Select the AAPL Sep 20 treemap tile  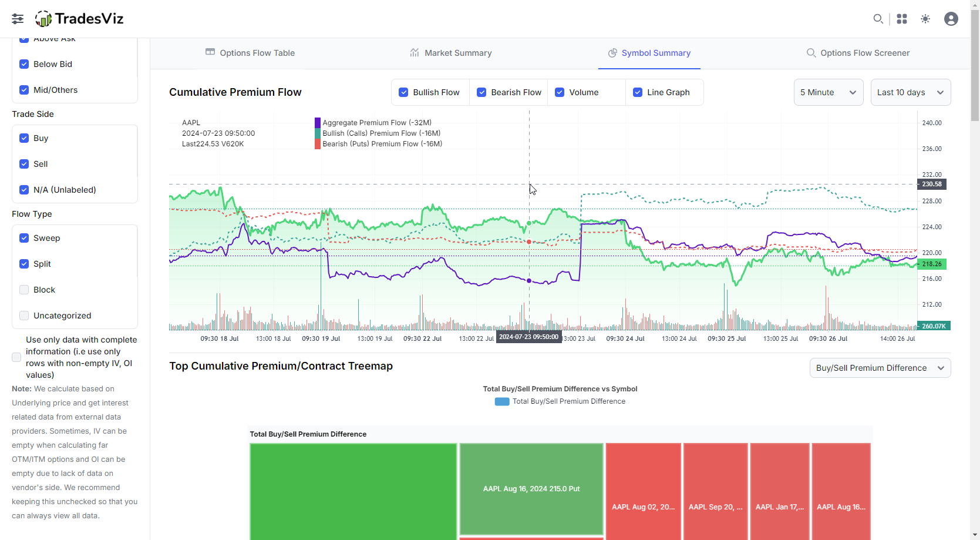click(x=716, y=492)
